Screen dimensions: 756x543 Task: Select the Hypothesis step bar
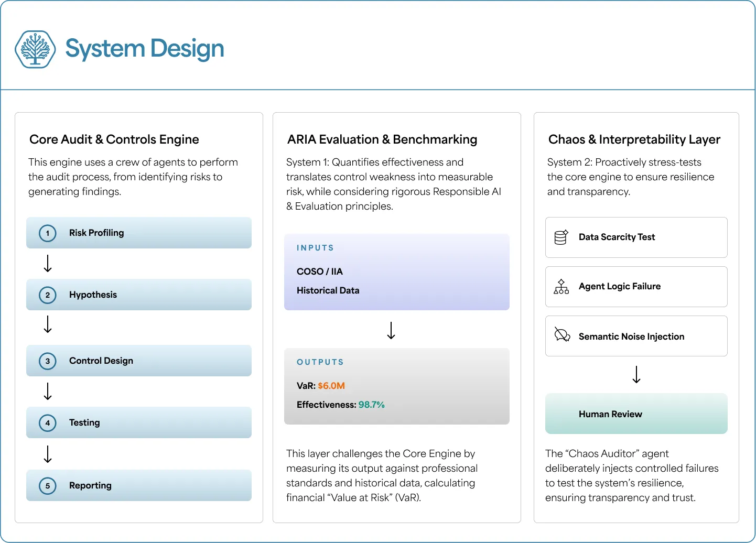click(x=139, y=295)
